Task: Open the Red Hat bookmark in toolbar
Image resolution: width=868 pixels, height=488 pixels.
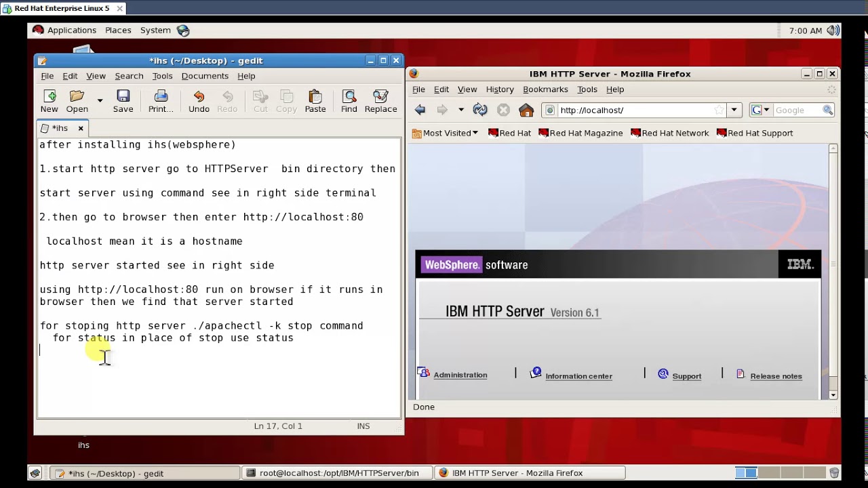Action: point(509,133)
